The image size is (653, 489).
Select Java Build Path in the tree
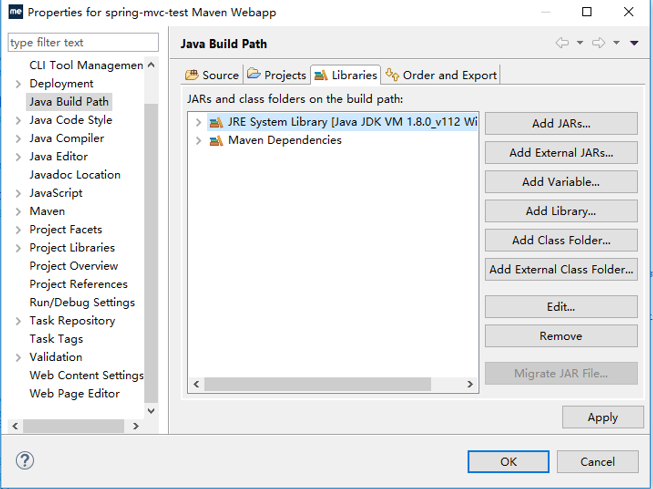pos(69,102)
